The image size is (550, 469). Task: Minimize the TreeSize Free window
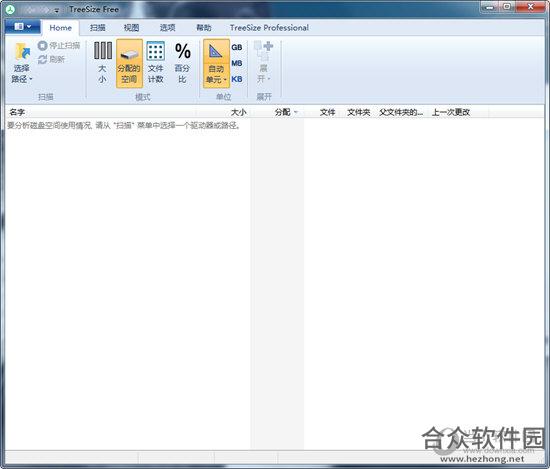(490, 7)
